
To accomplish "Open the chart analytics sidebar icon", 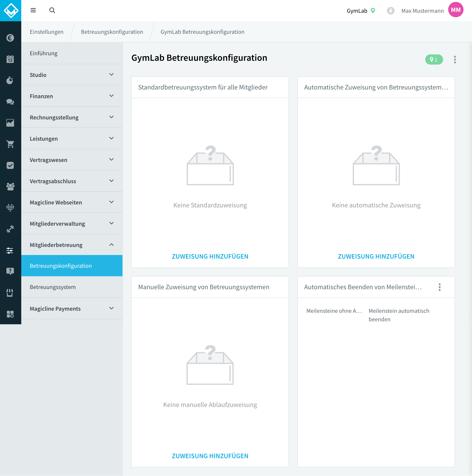I will pyautogui.click(x=10, y=123).
